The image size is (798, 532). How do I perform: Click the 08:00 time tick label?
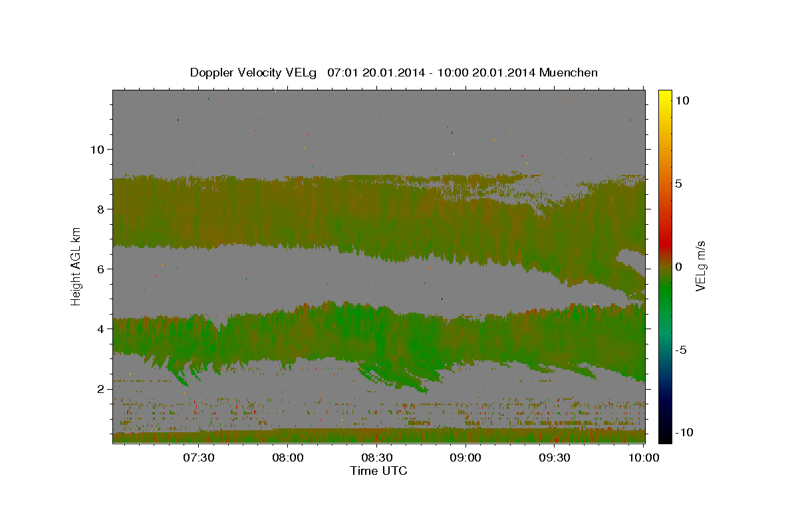(287, 458)
